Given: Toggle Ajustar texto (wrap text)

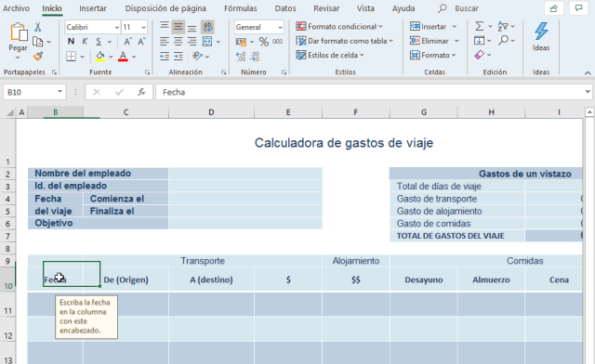Looking at the screenshot, I should 207,27.
